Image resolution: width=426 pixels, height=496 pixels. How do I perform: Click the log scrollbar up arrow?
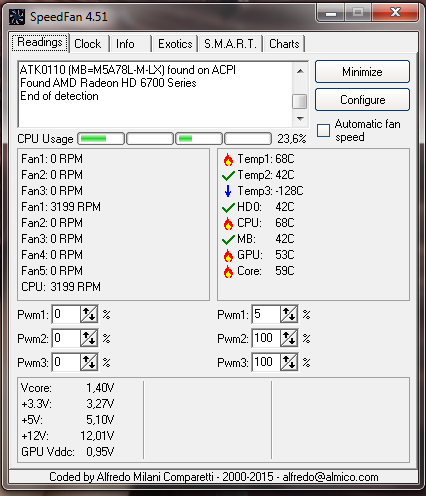pos(300,71)
